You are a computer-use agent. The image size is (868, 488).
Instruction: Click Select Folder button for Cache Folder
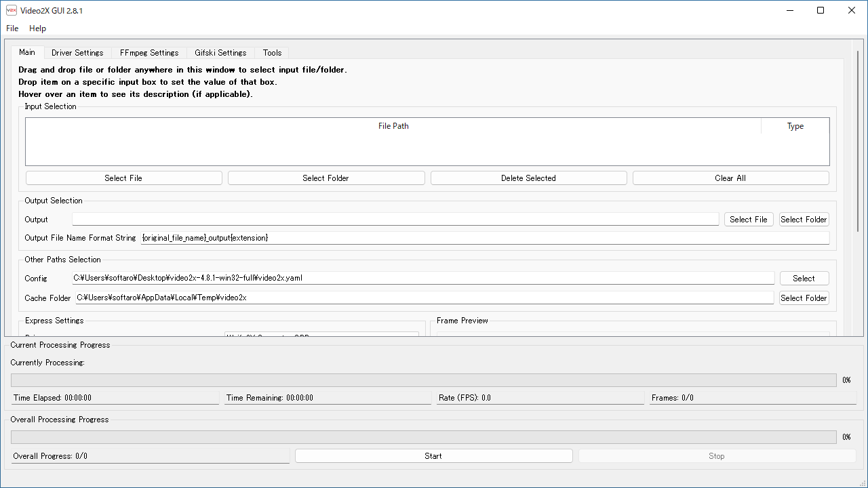click(x=804, y=298)
